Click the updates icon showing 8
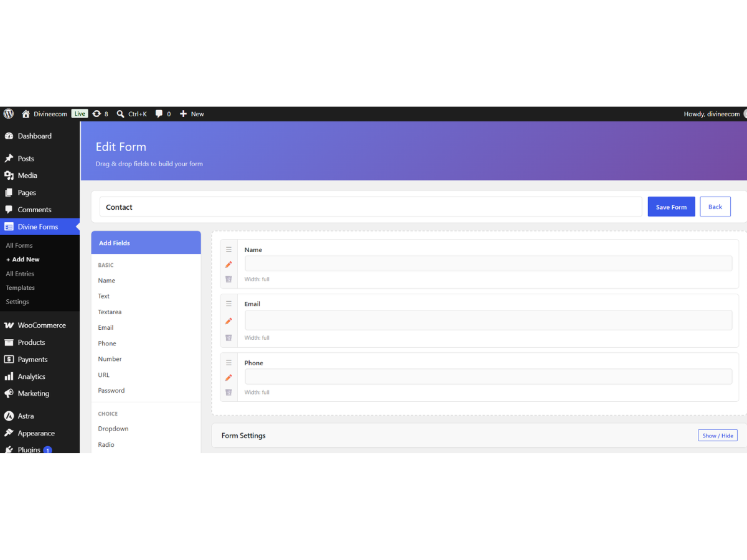747x560 pixels. [96, 114]
